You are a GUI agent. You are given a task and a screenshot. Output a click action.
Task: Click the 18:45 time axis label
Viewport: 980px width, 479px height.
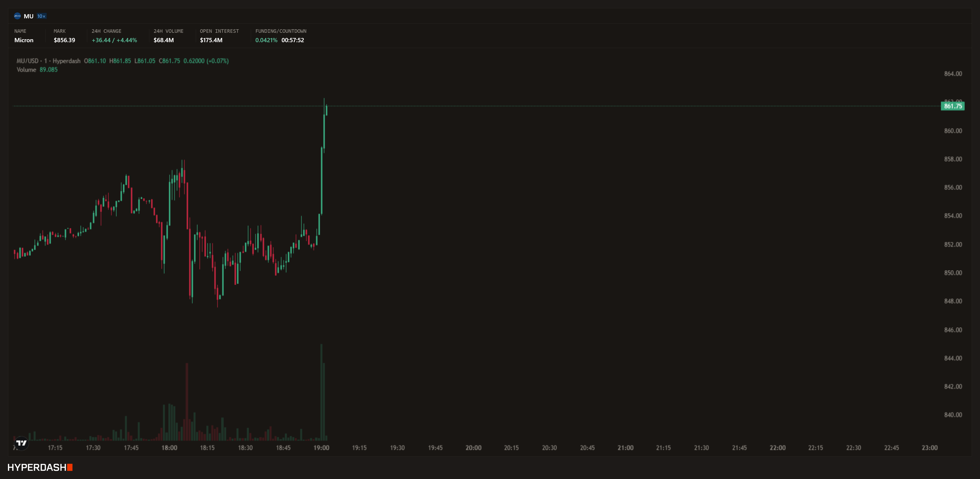pos(283,448)
